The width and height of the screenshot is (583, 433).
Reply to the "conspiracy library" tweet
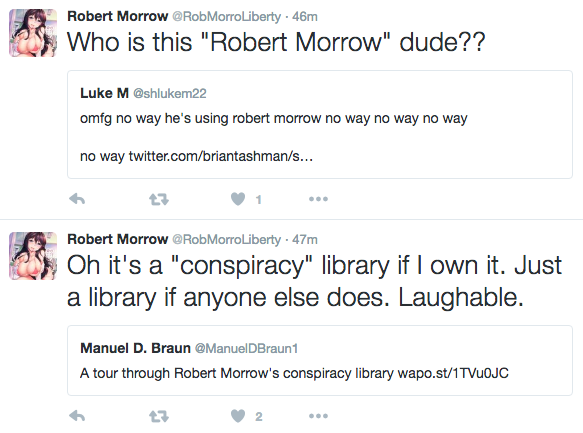77,416
